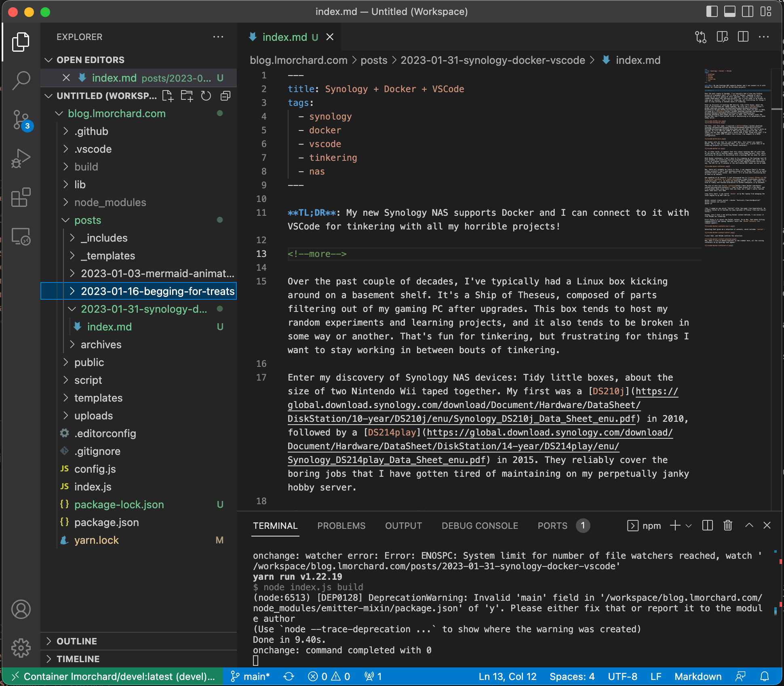Create a new file in workspace
784x686 pixels.
click(167, 96)
